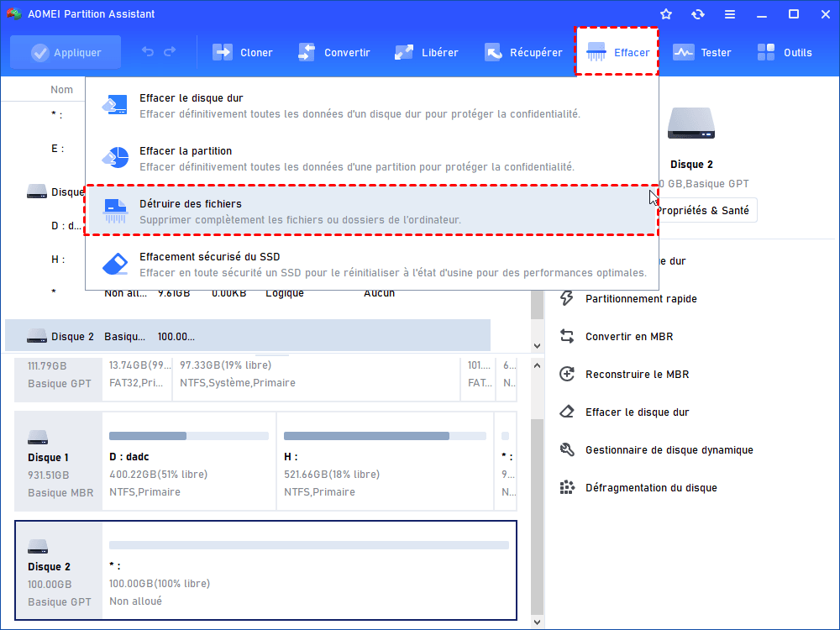Image resolution: width=840 pixels, height=630 pixels.
Task: Click the D : dadc usage bar
Action: [188, 436]
